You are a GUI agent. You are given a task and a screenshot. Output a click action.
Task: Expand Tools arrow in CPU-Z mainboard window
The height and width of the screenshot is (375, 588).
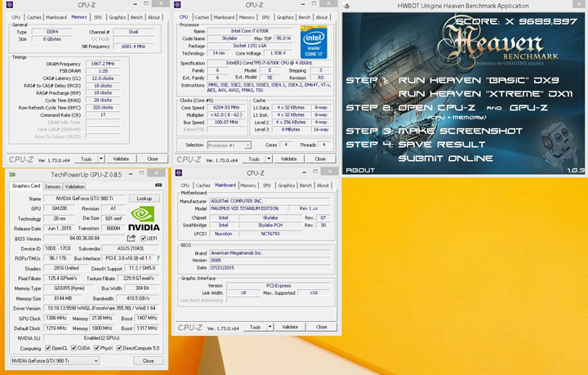click(x=269, y=327)
